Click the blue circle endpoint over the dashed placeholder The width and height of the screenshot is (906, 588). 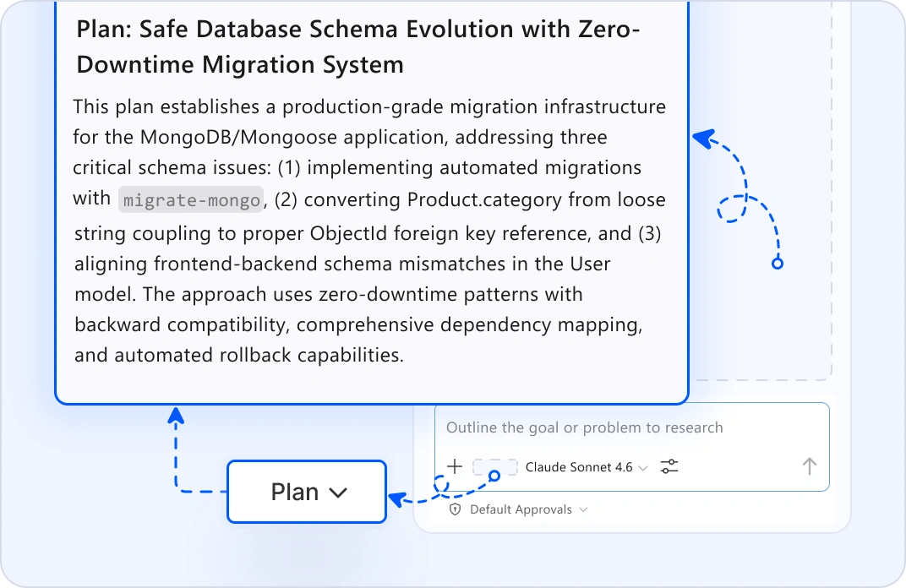[x=494, y=476]
